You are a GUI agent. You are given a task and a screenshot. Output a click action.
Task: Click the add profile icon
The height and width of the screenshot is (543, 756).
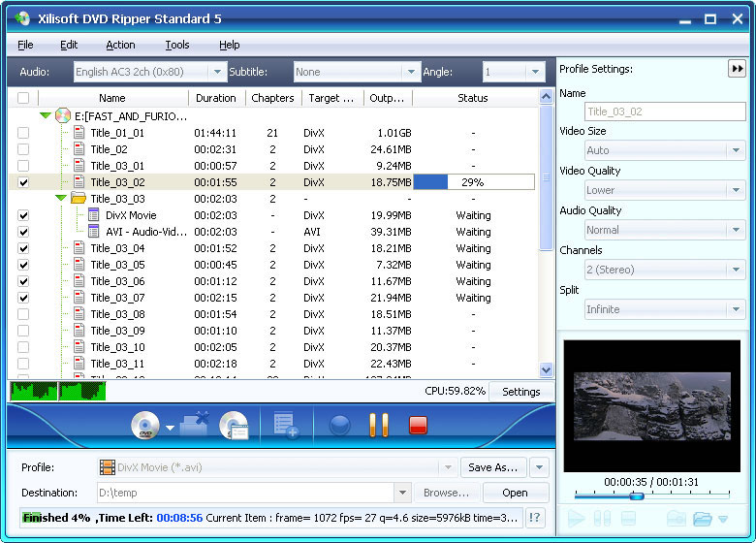(286, 425)
